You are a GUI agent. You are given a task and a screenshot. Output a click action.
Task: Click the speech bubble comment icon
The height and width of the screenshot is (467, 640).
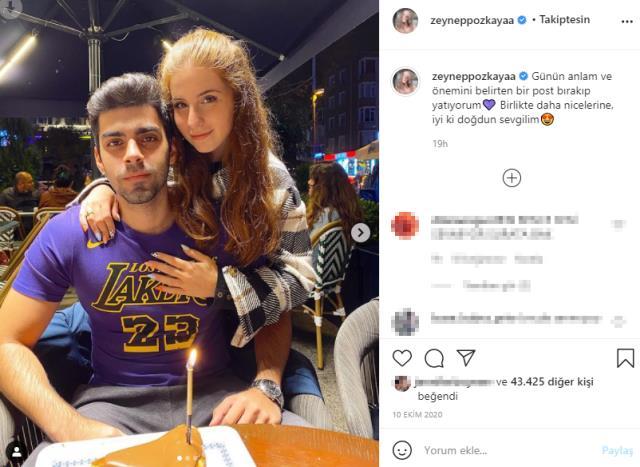coord(434,358)
